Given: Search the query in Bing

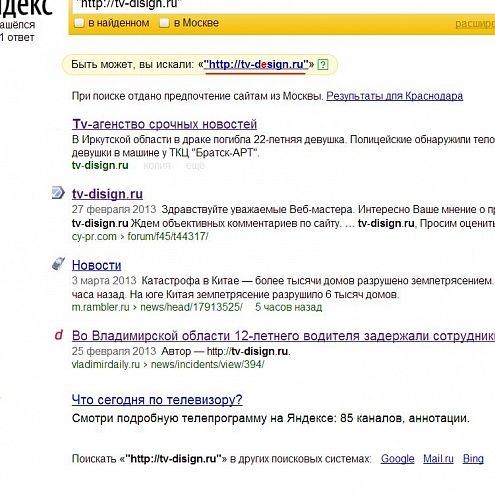Looking at the screenshot, I should 473,459.
